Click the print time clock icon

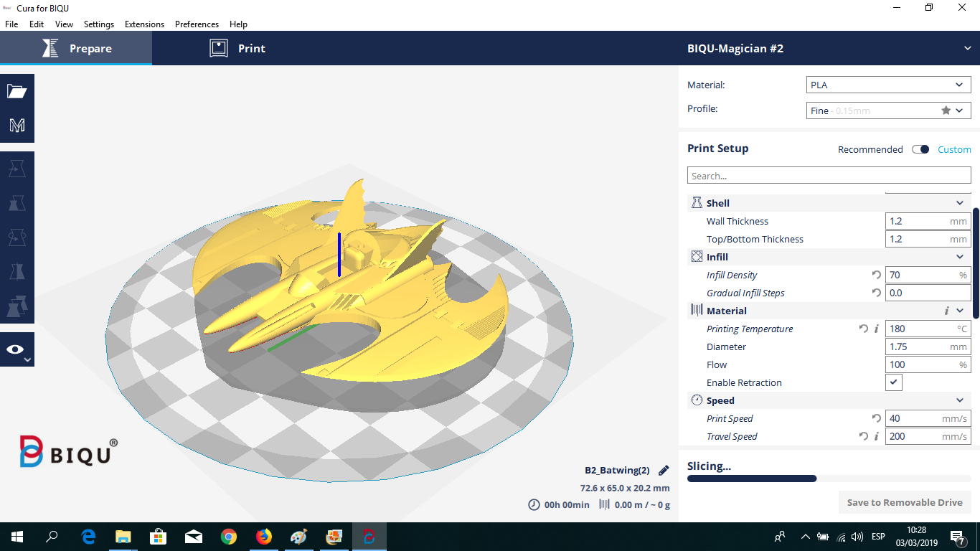534,504
